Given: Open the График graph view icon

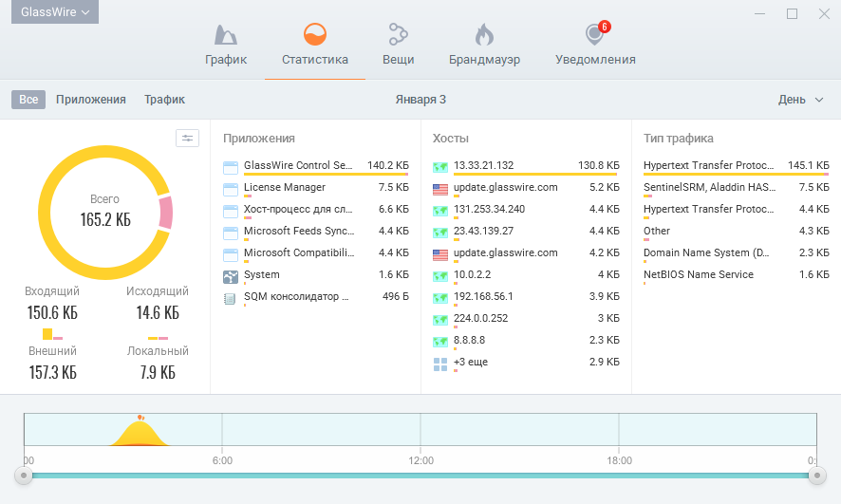Looking at the screenshot, I should pos(226,36).
